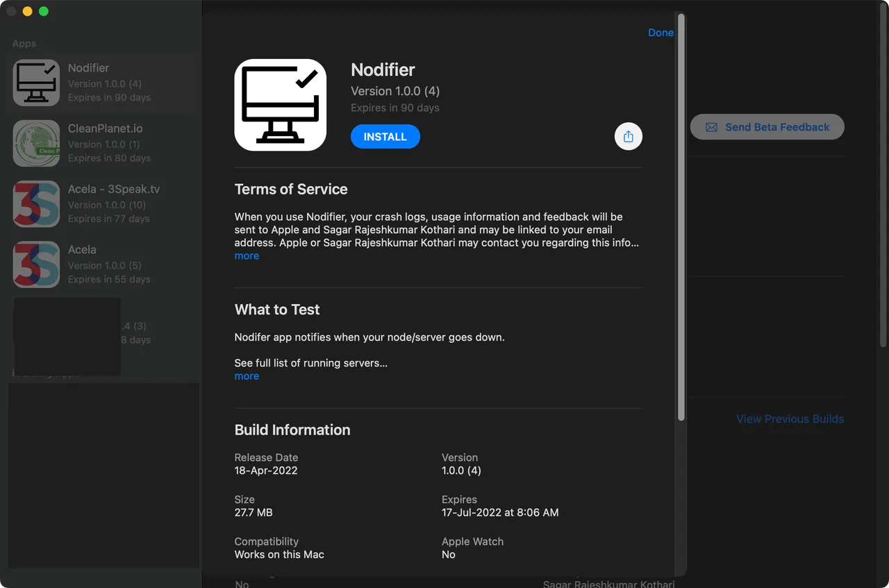Click 'Expires in 77 days' in sidebar
This screenshot has height=588, width=889.
109,219
